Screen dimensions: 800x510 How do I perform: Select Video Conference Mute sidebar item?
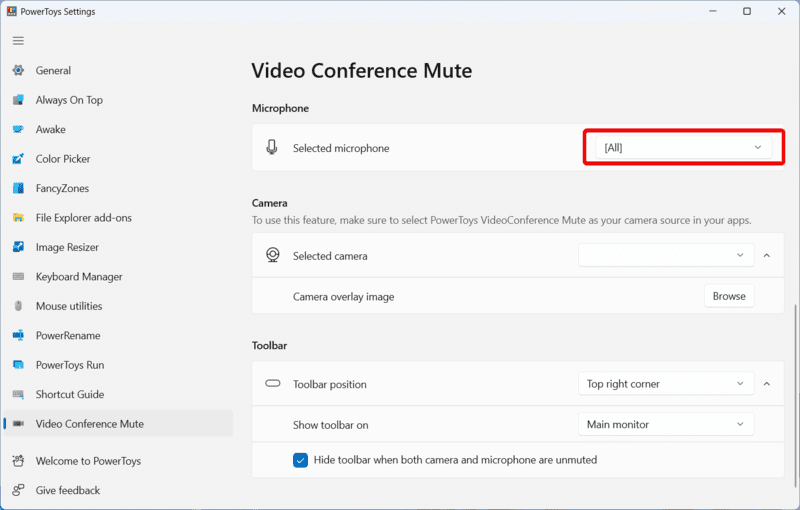pyautogui.click(x=118, y=424)
